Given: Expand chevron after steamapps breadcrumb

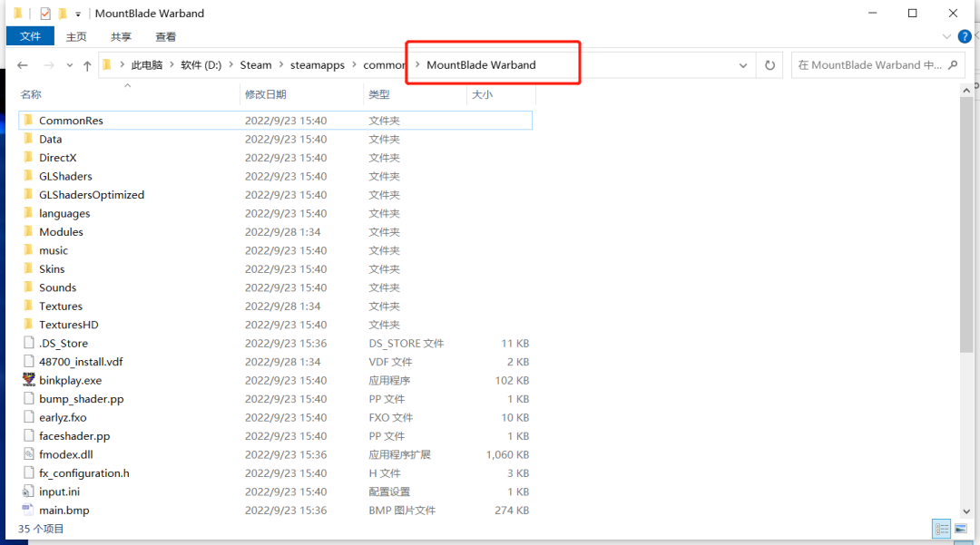Looking at the screenshot, I should click(354, 65).
